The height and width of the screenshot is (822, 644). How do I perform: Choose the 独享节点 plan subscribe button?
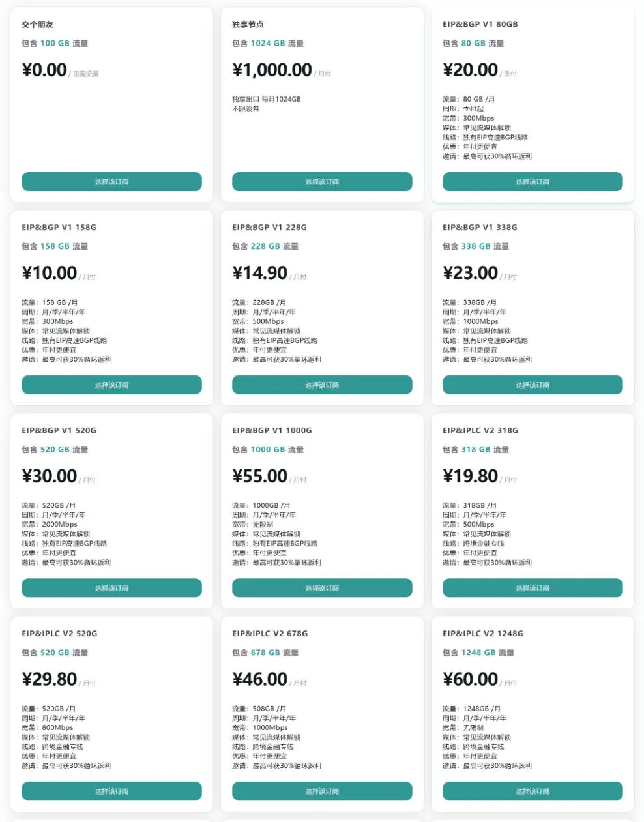(322, 182)
